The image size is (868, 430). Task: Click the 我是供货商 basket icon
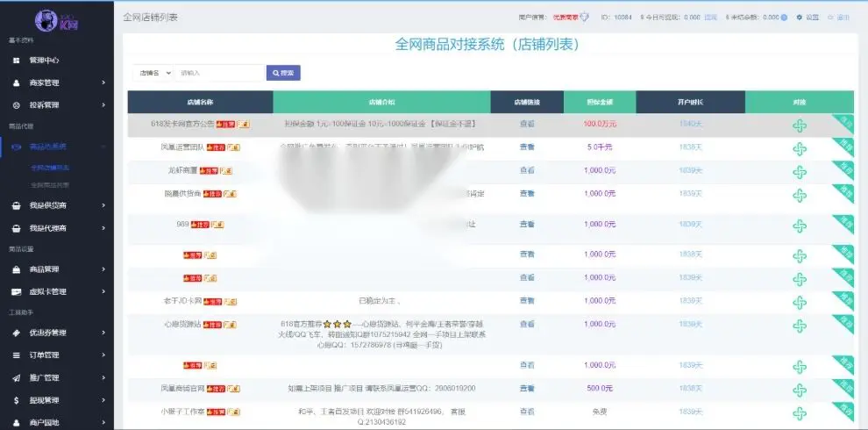[x=16, y=205]
